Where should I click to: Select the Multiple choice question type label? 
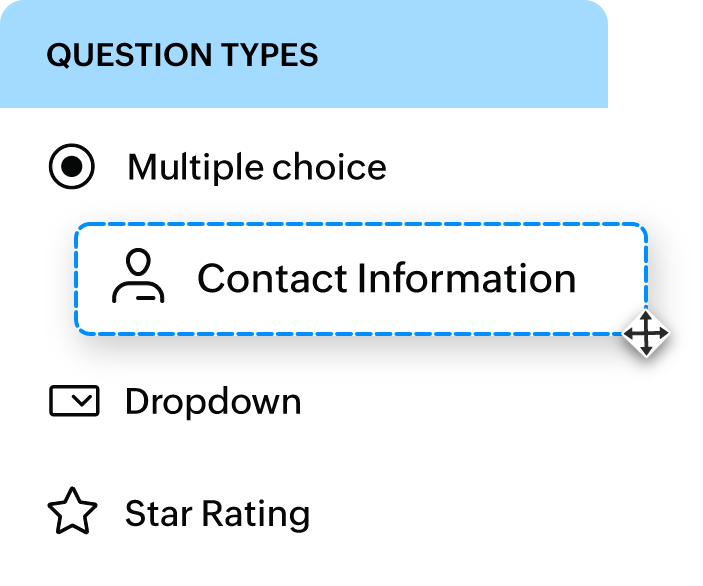pyautogui.click(x=256, y=167)
